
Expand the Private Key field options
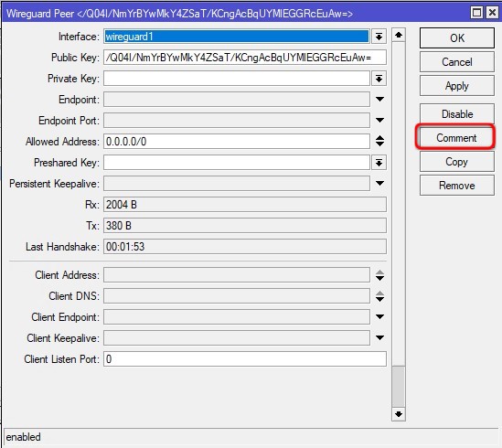coord(379,79)
